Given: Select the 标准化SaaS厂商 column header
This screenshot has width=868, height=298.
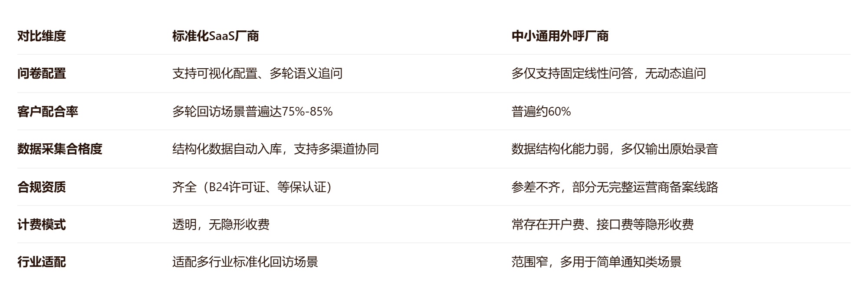Looking at the screenshot, I should (216, 36).
